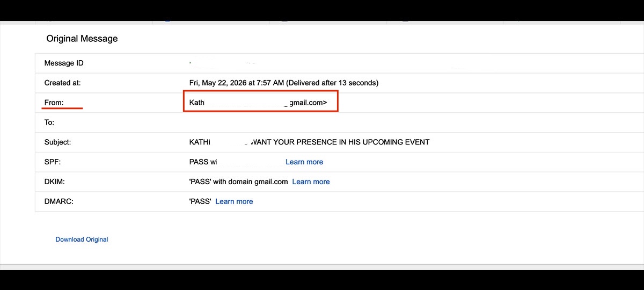Select the DKIM: label
This screenshot has width=644, height=290.
point(54,182)
